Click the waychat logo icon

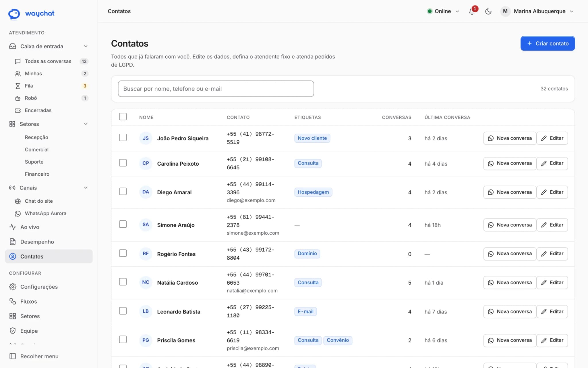click(14, 14)
